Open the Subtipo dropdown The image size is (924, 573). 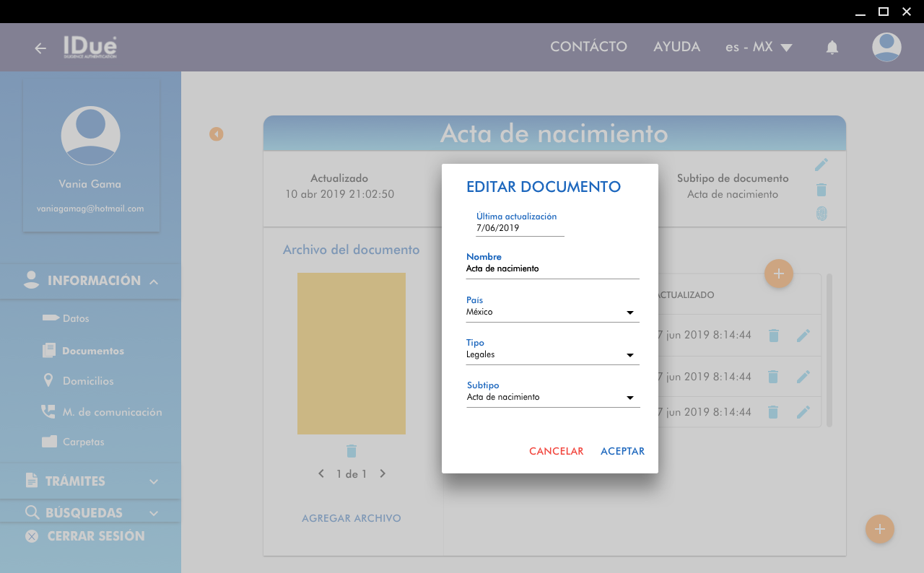click(x=552, y=398)
